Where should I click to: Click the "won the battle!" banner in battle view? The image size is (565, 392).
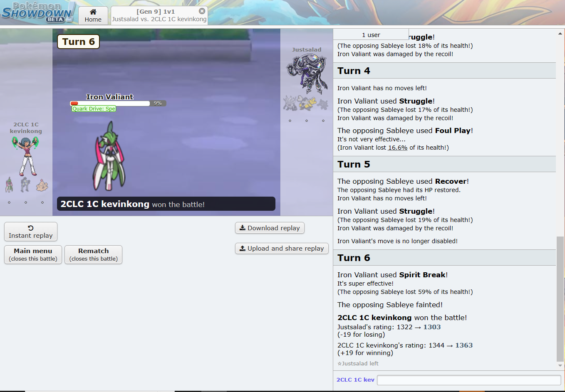166,204
